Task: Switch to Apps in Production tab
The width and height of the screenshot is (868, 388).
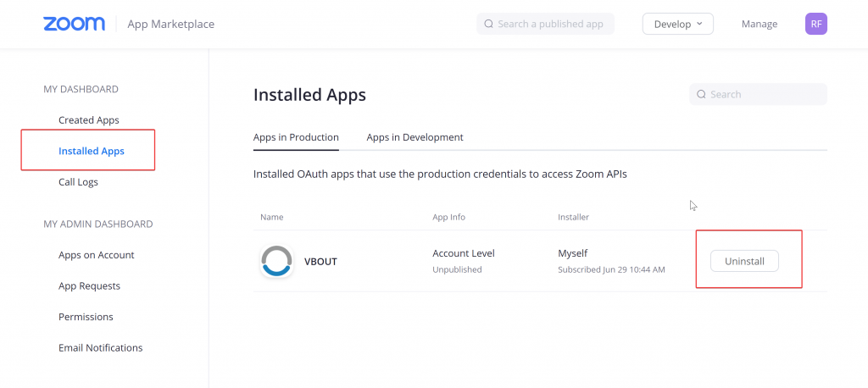Action: (296, 137)
